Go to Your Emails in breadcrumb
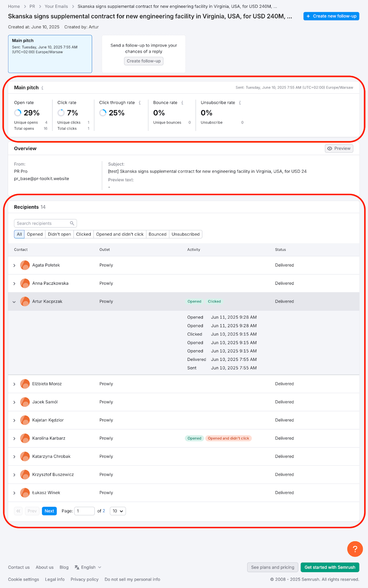Screen dimensions: 368x588 56,7
